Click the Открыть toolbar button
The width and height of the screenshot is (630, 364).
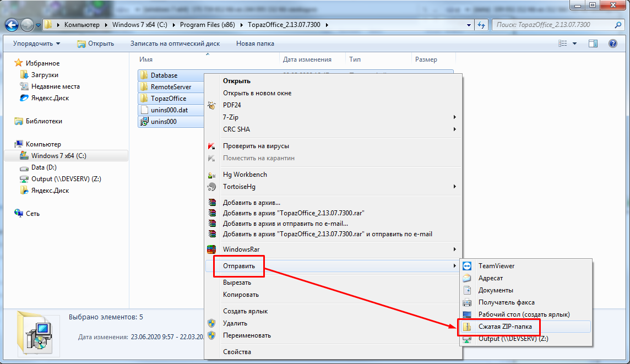pyautogui.click(x=96, y=44)
